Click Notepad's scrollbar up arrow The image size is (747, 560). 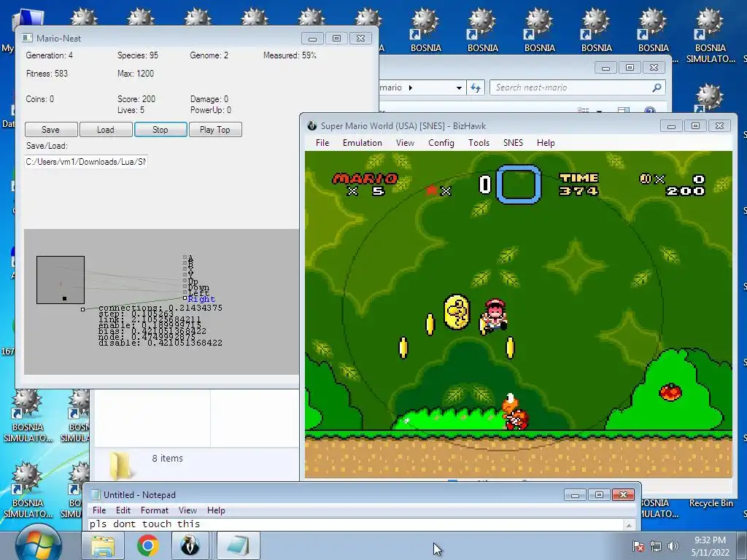tap(630, 525)
